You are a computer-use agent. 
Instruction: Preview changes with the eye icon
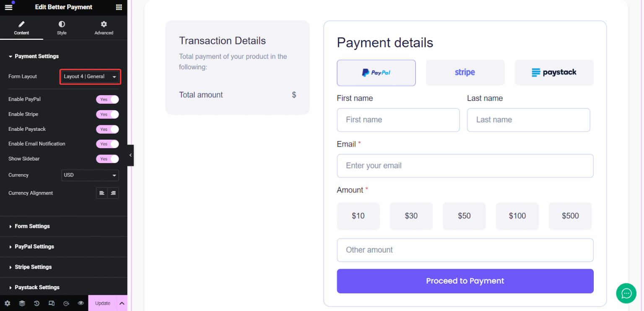click(x=80, y=303)
